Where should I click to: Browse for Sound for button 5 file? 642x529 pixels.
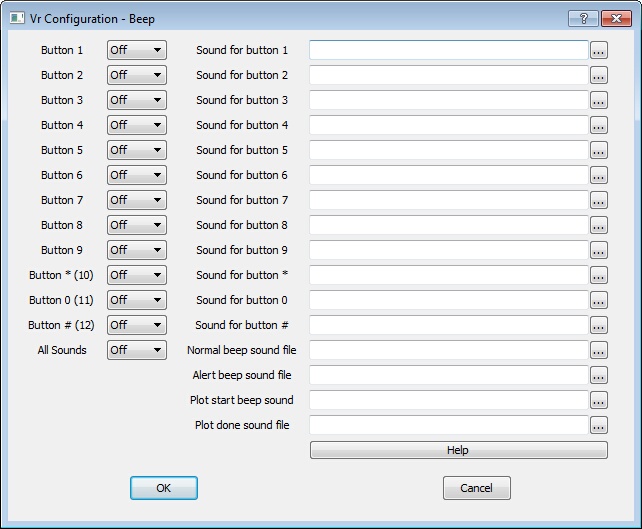(599, 150)
